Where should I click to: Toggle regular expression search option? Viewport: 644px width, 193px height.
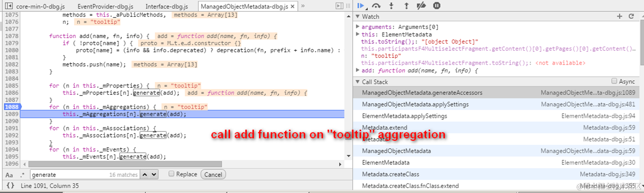[22, 175]
